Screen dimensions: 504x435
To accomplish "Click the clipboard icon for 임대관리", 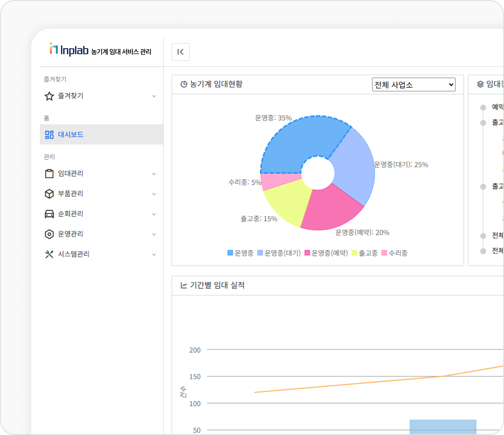I will tap(49, 174).
